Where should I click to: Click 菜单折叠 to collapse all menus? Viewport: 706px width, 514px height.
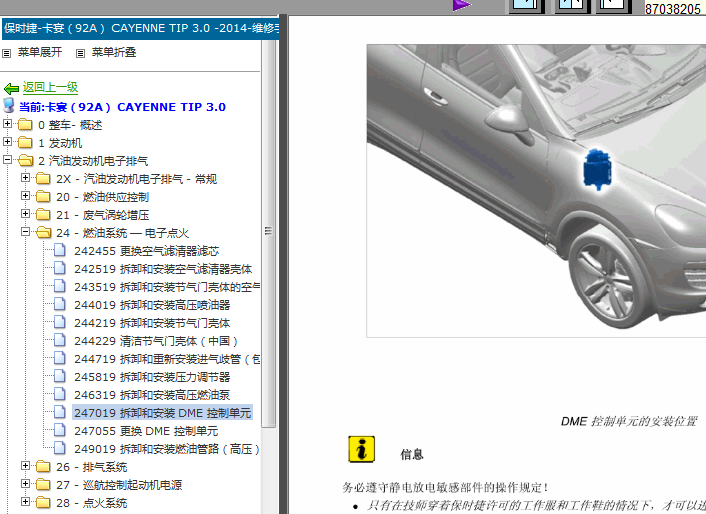click(114, 52)
